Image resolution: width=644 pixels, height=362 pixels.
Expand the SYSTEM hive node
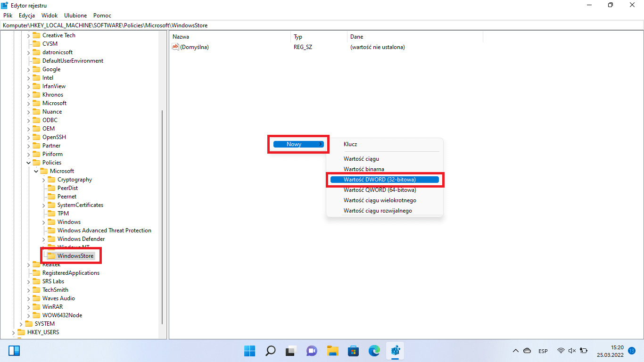pos(21,323)
